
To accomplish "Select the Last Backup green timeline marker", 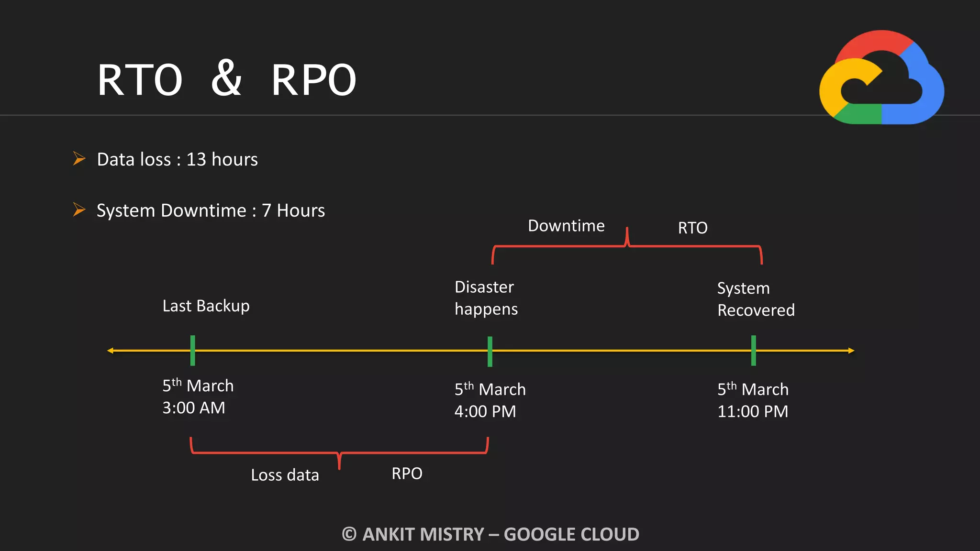I will point(192,351).
